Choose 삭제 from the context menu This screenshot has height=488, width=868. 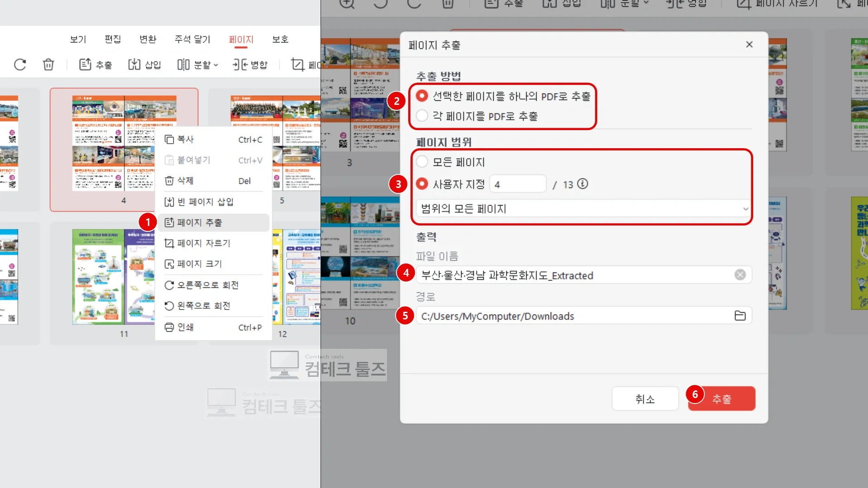[213, 181]
